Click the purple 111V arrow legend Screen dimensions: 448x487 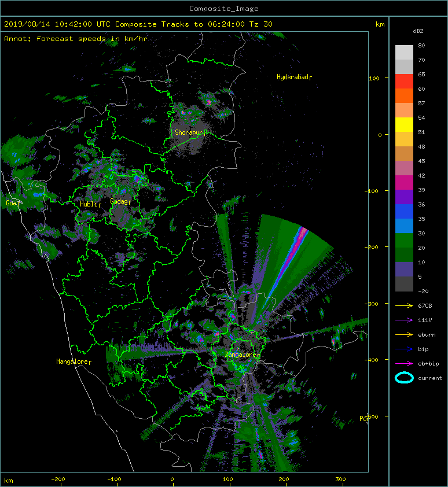click(x=404, y=320)
